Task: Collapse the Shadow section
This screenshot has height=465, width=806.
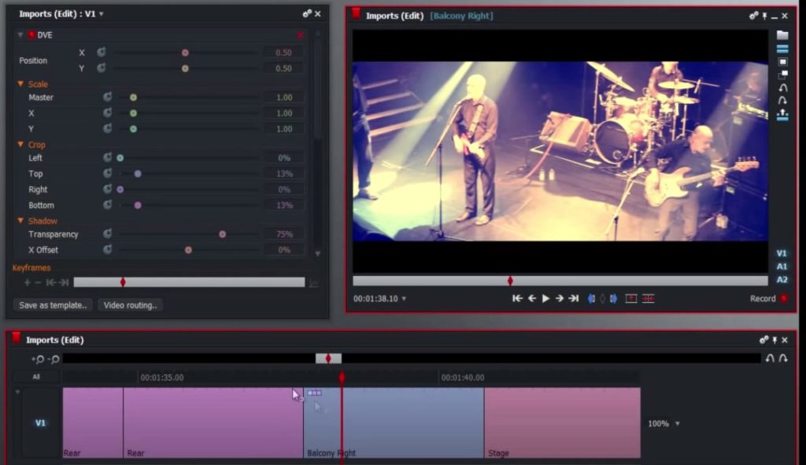Action: click(x=21, y=220)
